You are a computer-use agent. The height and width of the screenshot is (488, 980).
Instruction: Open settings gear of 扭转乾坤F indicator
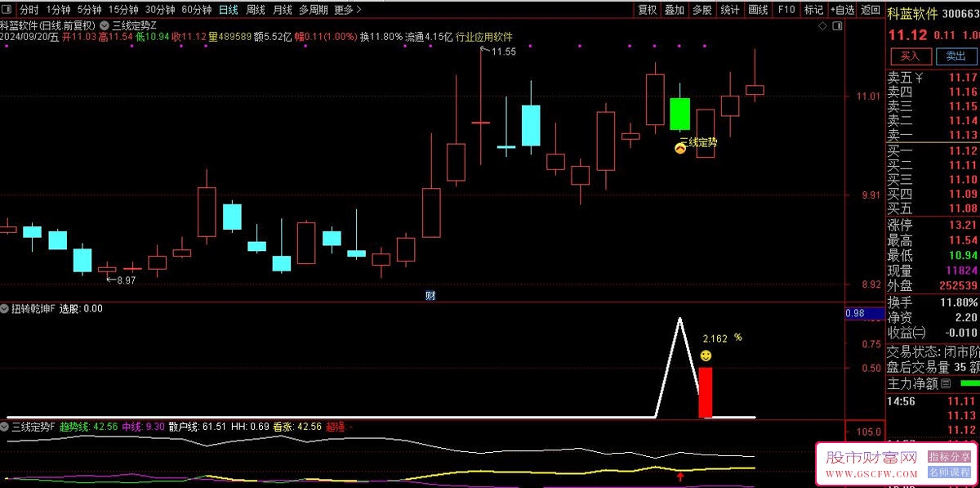point(5,309)
